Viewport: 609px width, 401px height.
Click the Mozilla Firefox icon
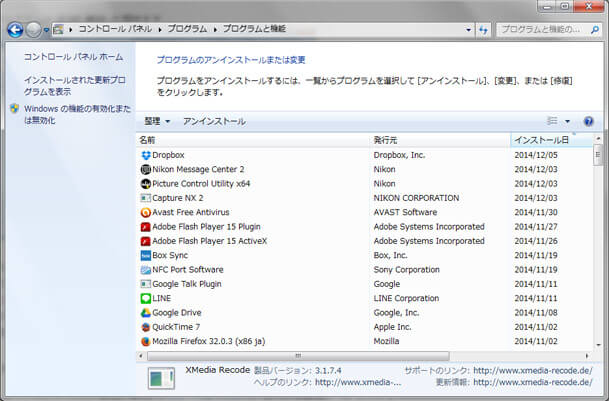[146, 342]
